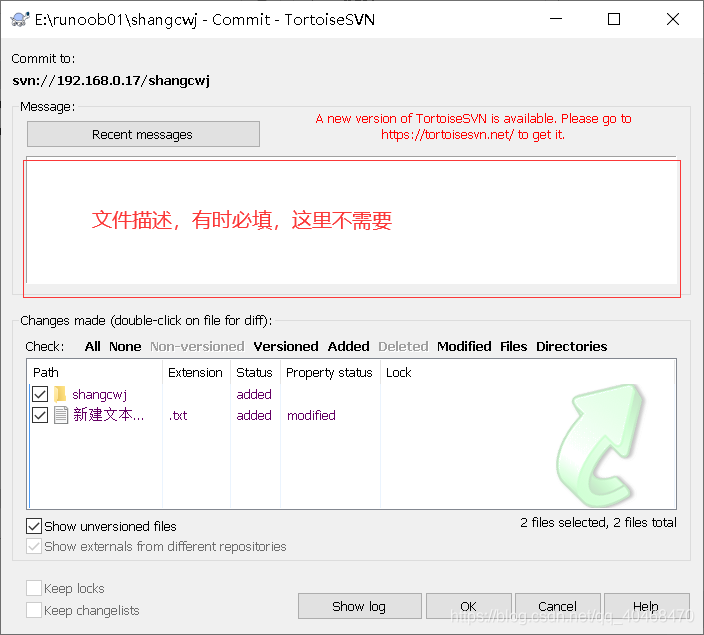This screenshot has width=704, height=635.
Task: Check None of the items
Action: pyautogui.click(x=125, y=346)
